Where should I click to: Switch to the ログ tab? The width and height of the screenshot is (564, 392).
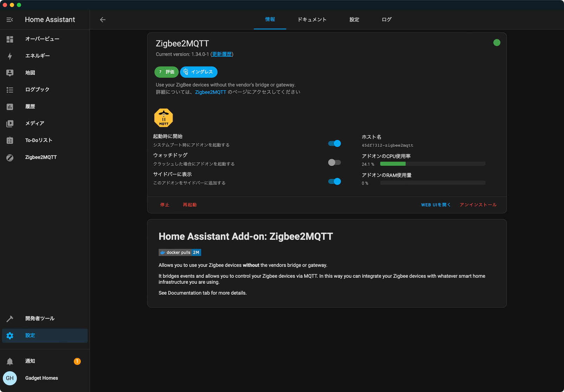[x=387, y=20]
